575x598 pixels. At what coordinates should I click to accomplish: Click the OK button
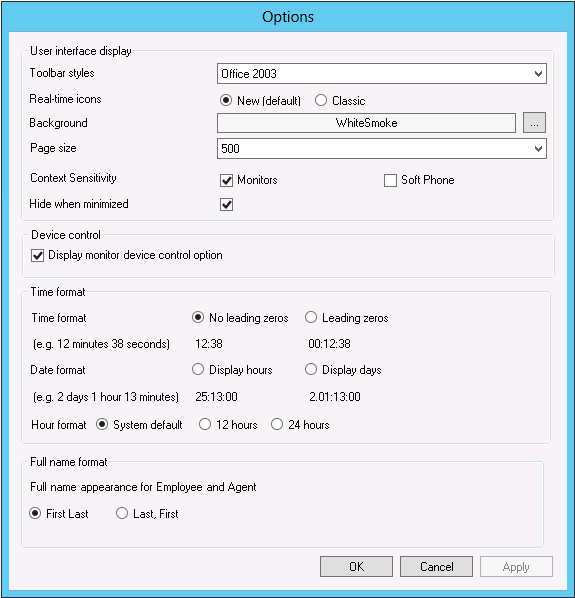[356, 566]
